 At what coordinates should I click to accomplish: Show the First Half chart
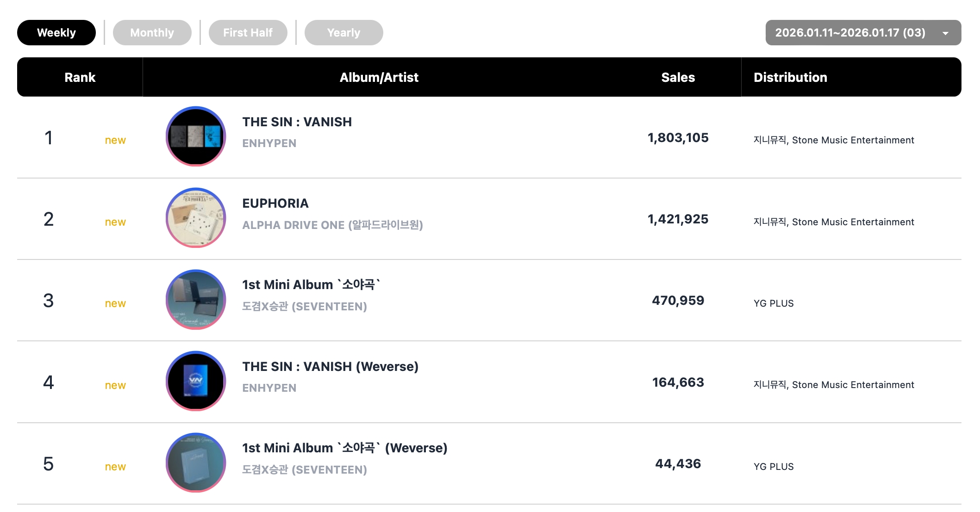point(248,33)
